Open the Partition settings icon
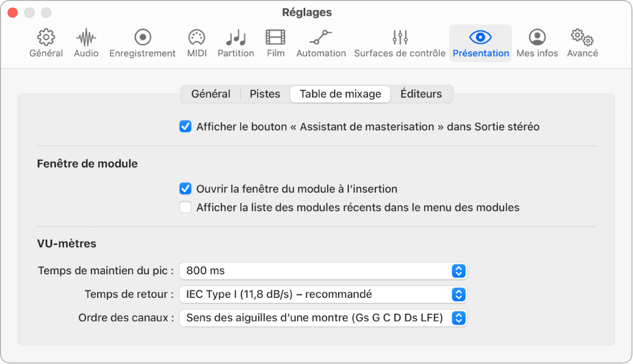Image resolution: width=633 pixels, height=364 pixels. pos(236,43)
